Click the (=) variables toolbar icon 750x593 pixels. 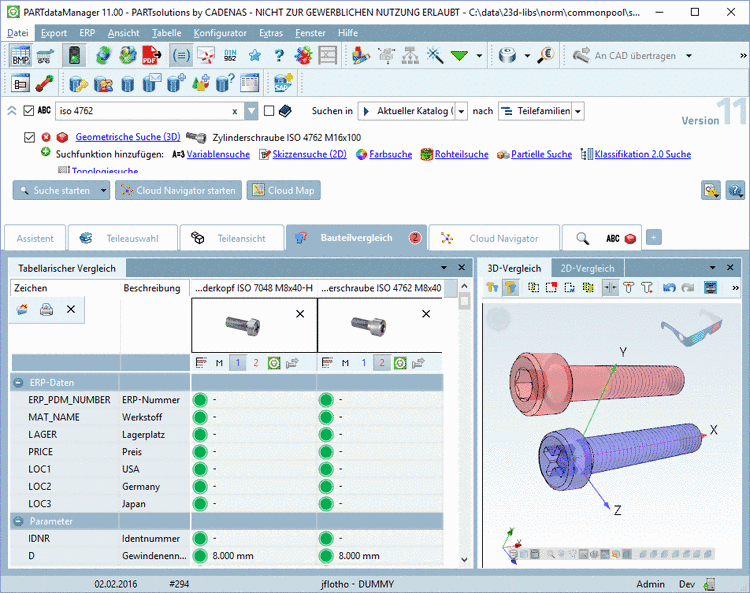coord(181,55)
